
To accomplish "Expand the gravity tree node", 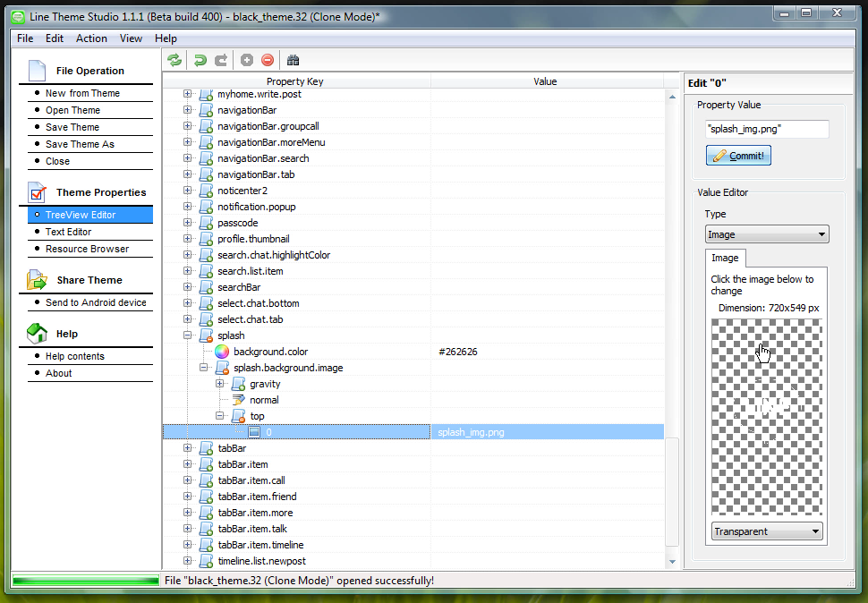I will coord(220,384).
